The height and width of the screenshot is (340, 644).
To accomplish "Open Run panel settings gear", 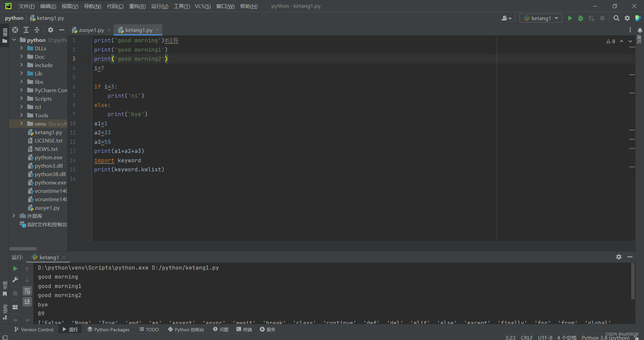I will tap(619, 257).
